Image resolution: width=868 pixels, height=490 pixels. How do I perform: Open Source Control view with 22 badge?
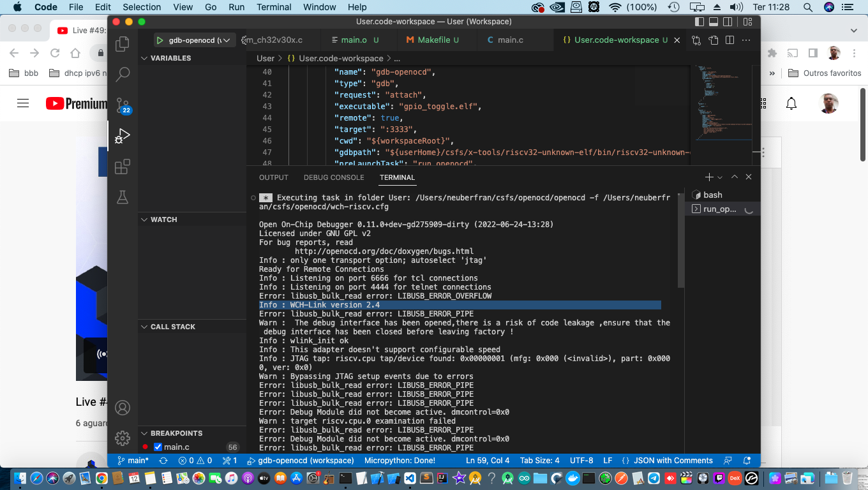click(x=122, y=105)
